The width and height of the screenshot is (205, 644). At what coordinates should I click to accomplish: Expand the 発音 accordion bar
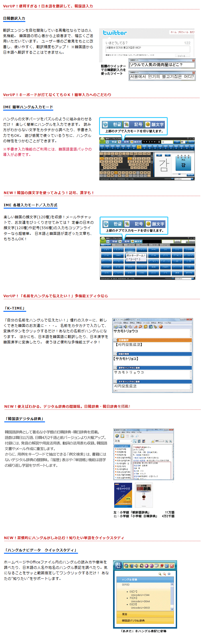click(x=145, y=614)
